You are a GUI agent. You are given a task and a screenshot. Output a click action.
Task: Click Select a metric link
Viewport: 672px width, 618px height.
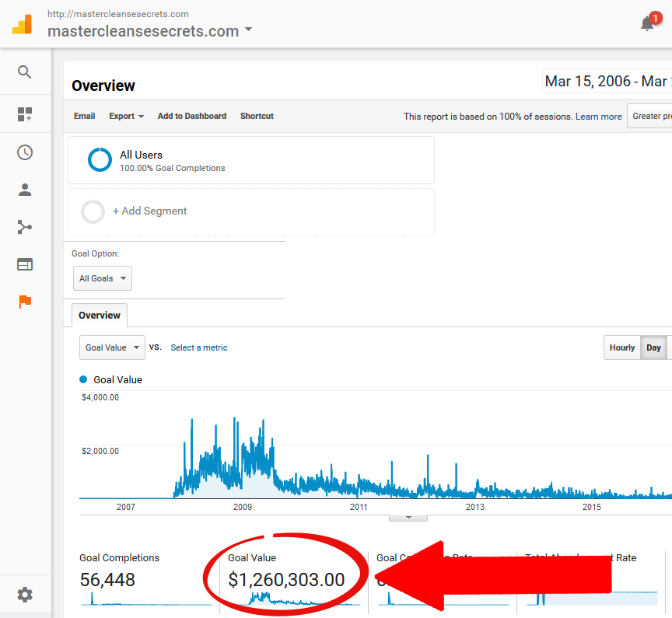pos(199,347)
